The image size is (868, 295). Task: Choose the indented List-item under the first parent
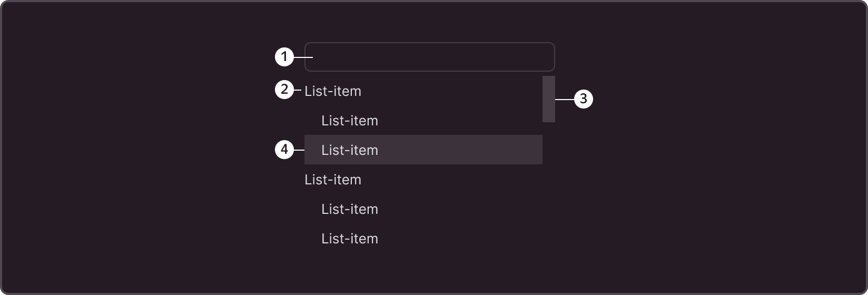click(350, 121)
